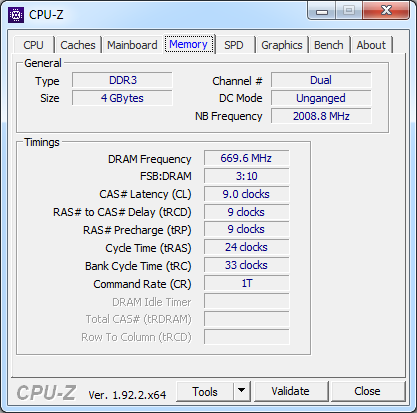The image size is (417, 413).
Task: Select the tRCD 9 clocks value
Action: (246, 212)
